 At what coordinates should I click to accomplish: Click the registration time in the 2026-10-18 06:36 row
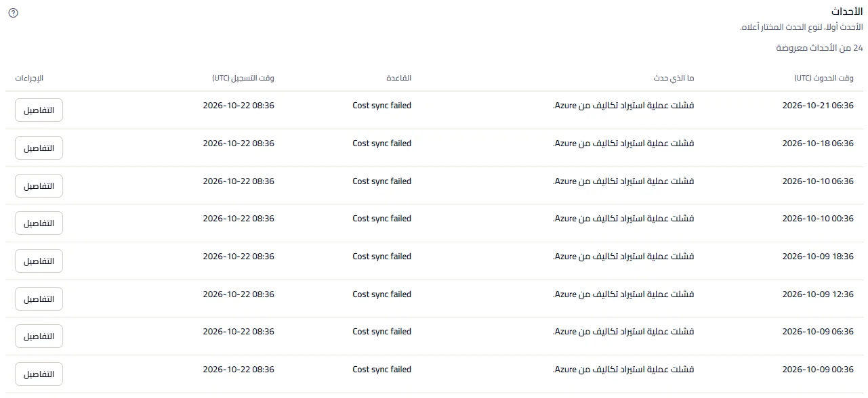click(239, 143)
